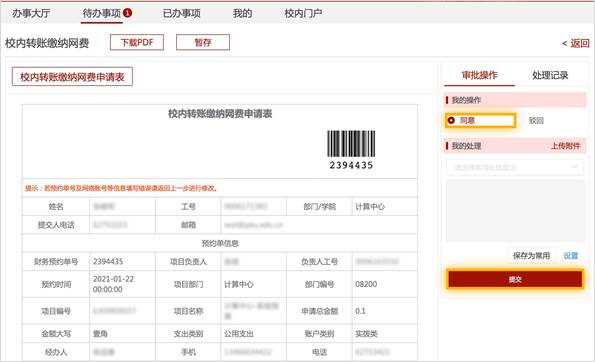Click the 下载PDF button
This screenshot has height=362, width=595.
tap(137, 42)
